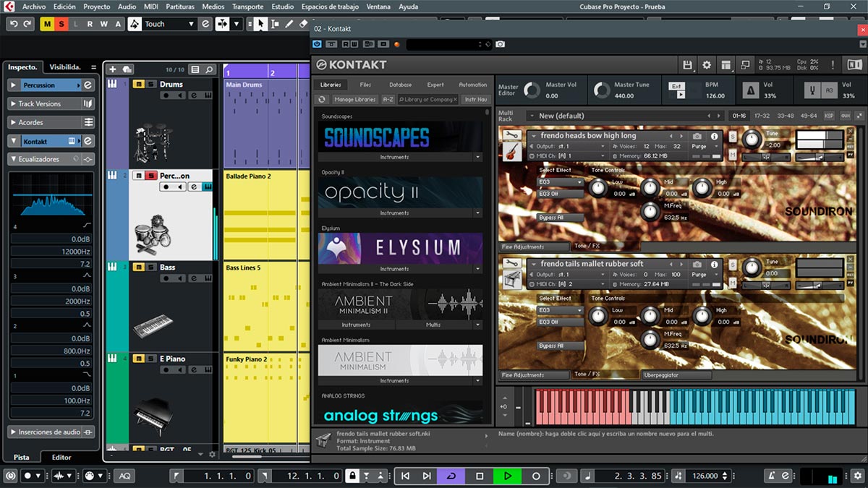Screen dimensions: 868x488
Task: Click the Instr Nav button
Action: [476, 99]
